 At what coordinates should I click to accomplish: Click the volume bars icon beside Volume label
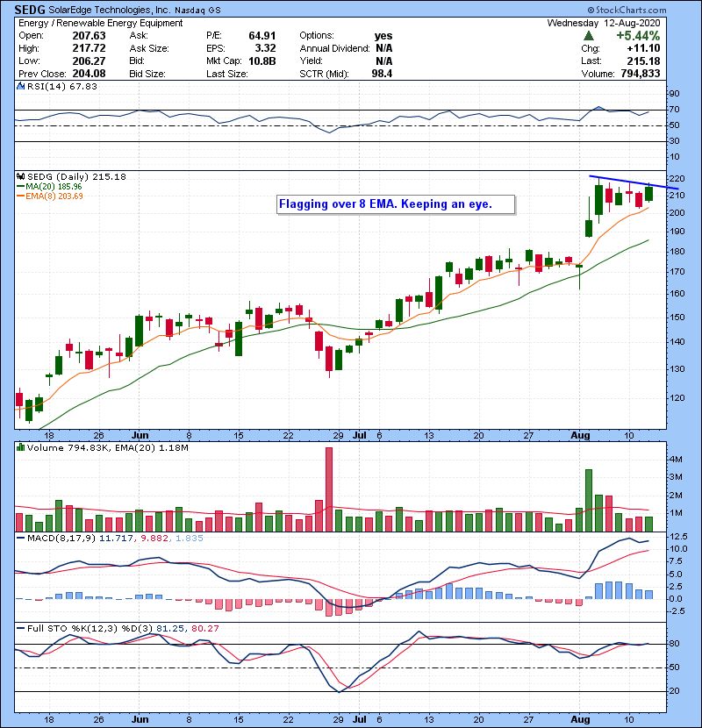tap(21, 447)
